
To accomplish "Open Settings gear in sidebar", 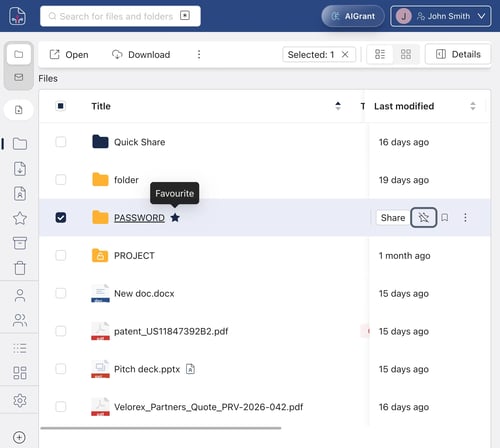I will tap(20, 400).
